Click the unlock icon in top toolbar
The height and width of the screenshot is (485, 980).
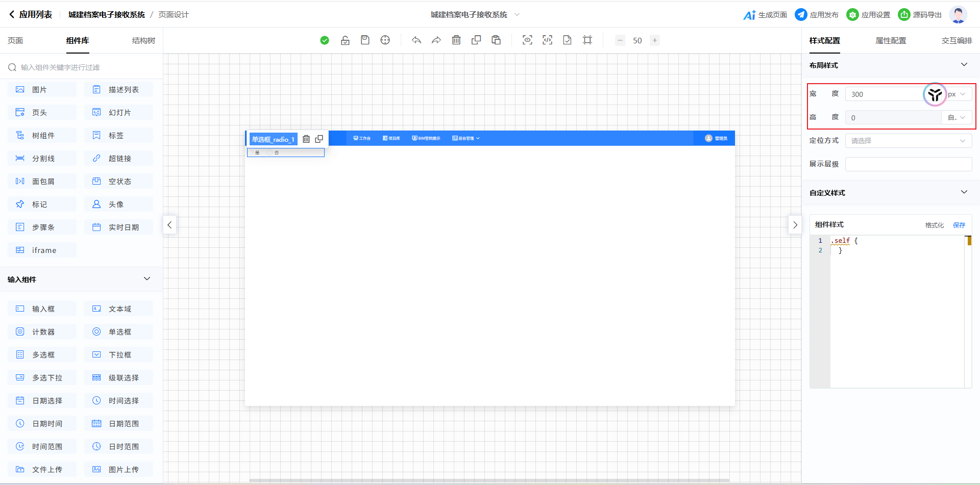(x=345, y=40)
